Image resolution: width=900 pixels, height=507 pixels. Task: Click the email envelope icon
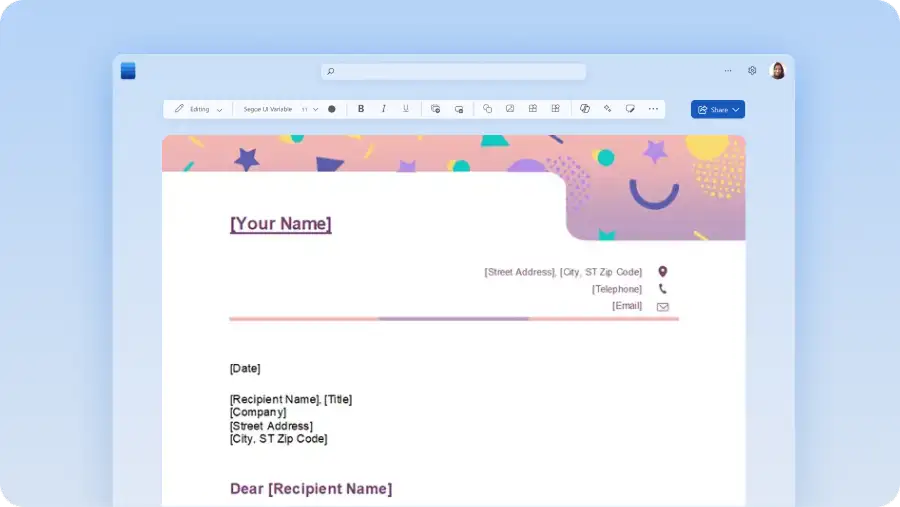click(663, 307)
